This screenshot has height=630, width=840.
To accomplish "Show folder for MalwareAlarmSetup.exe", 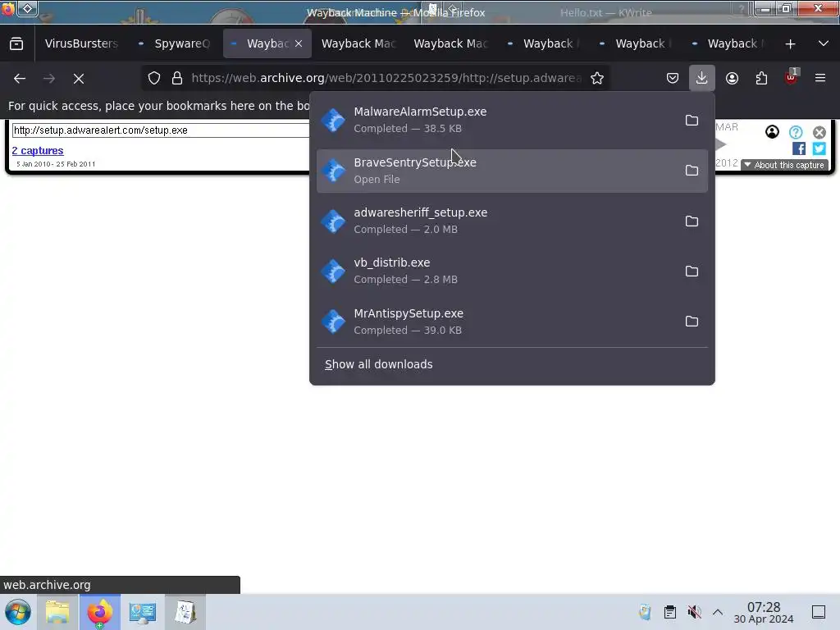I will pos(692,120).
